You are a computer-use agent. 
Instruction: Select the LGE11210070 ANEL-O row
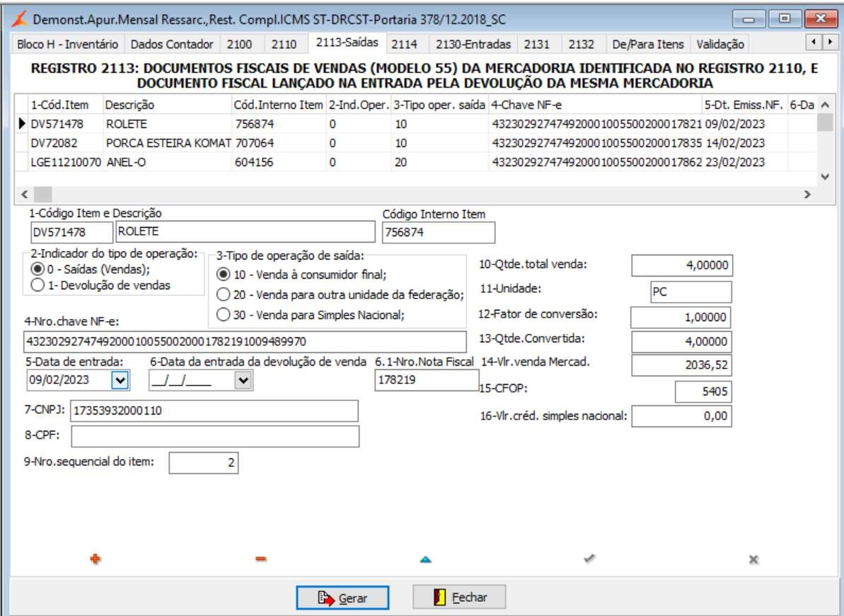(x=415, y=162)
